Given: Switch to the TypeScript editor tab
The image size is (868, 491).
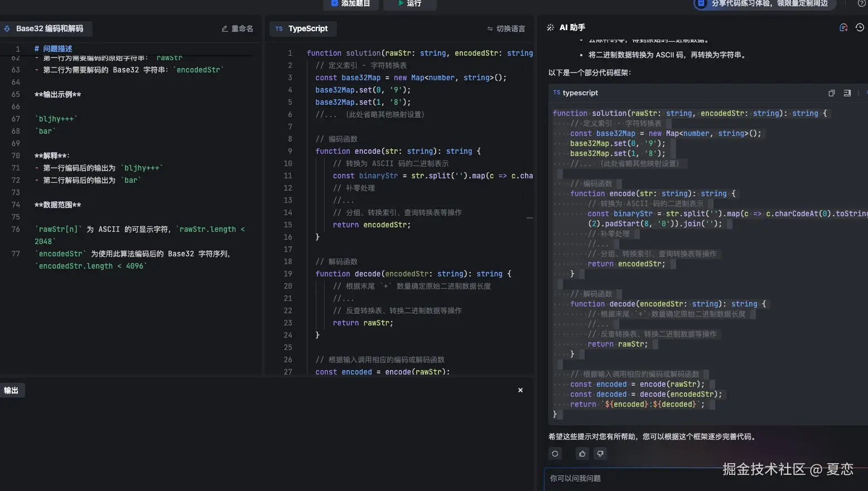Looking at the screenshot, I should 303,28.
